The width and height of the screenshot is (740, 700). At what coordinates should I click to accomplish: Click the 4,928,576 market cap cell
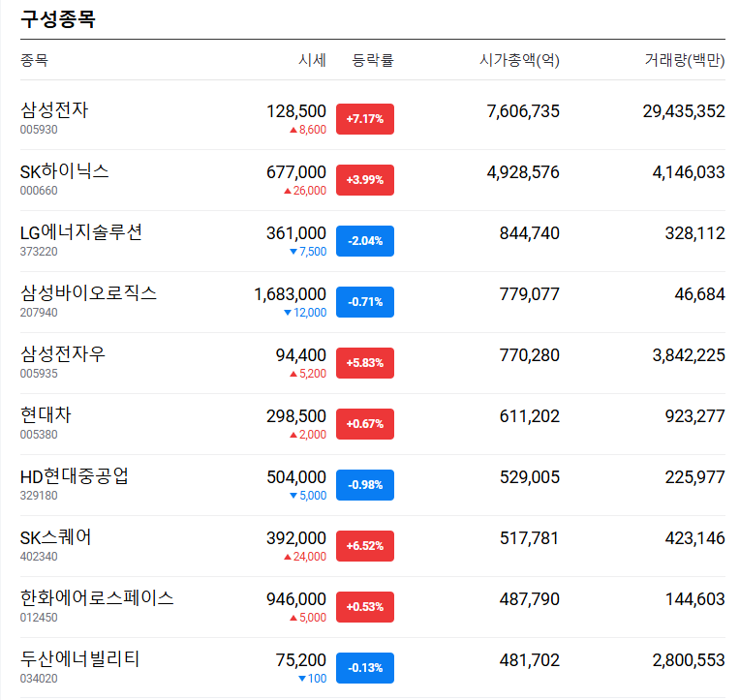[x=523, y=172]
